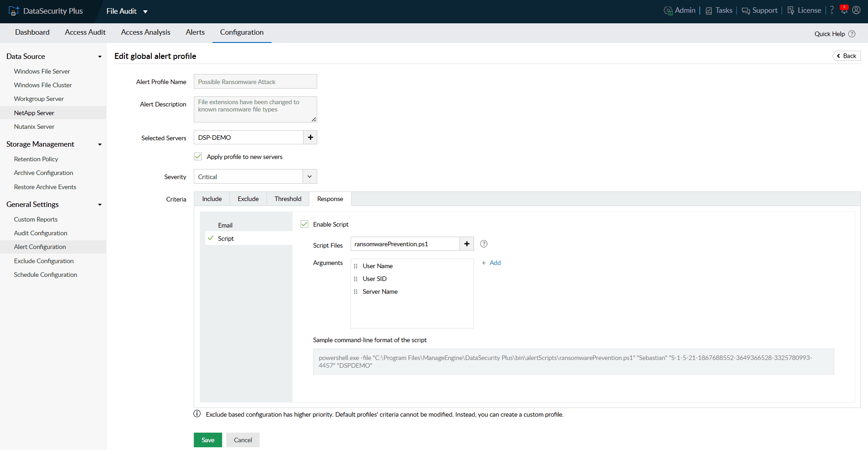Collapse the Storage Management section
This screenshot has width=868, height=450.
point(100,144)
